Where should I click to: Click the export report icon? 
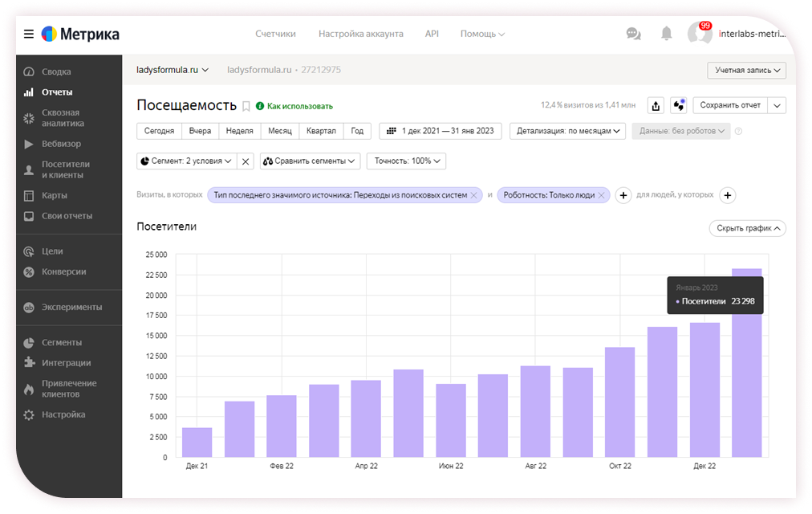tap(656, 105)
